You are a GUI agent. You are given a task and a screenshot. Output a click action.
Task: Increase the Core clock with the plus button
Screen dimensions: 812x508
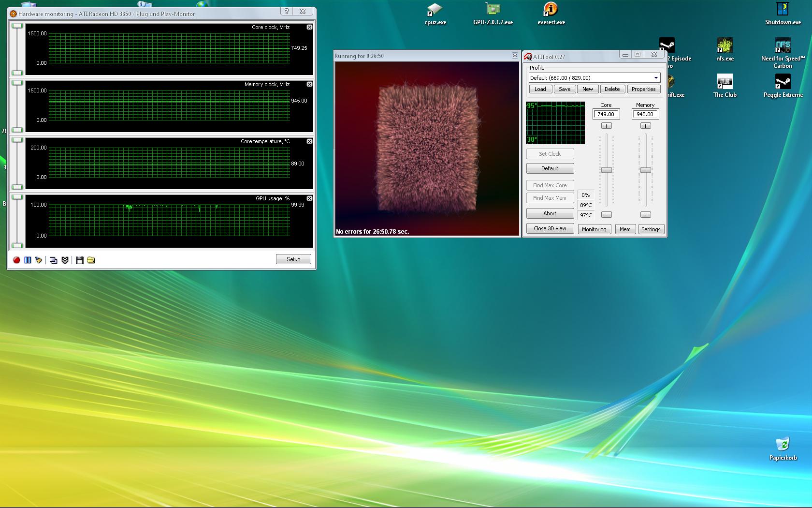coord(606,126)
